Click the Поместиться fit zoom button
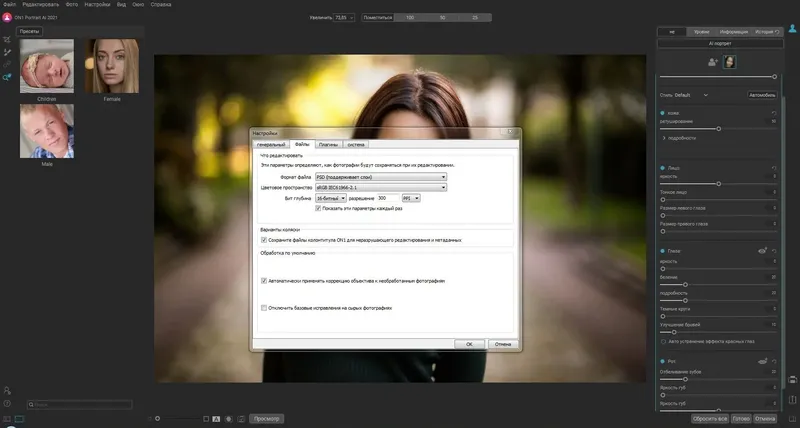The width and height of the screenshot is (800, 428). click(378, 17)
